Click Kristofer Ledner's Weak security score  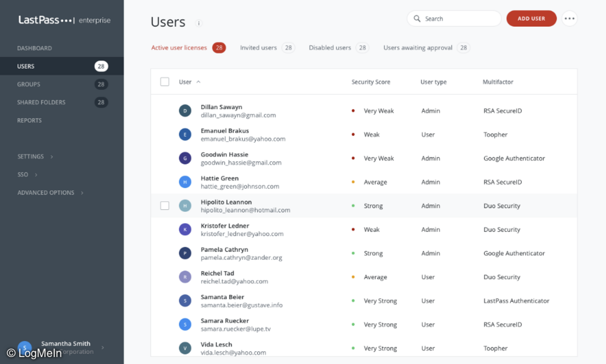pos(372,230)
